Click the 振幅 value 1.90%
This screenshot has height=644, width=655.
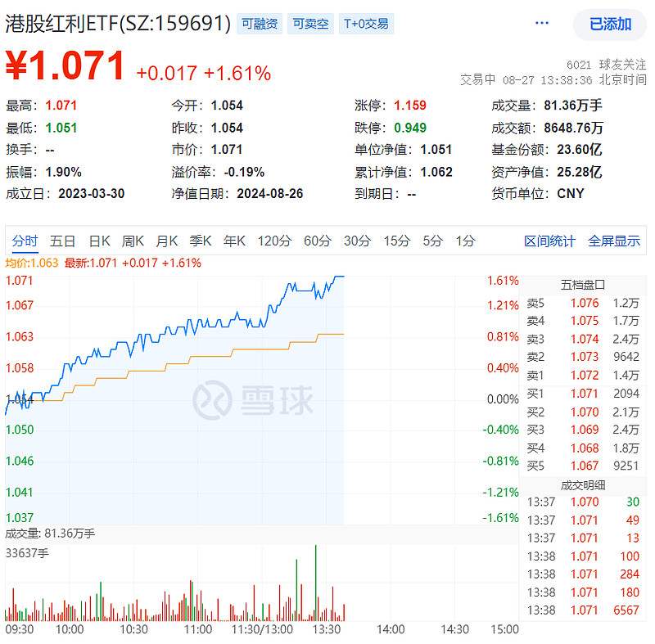pyautogui.click(x=63, y=172)
